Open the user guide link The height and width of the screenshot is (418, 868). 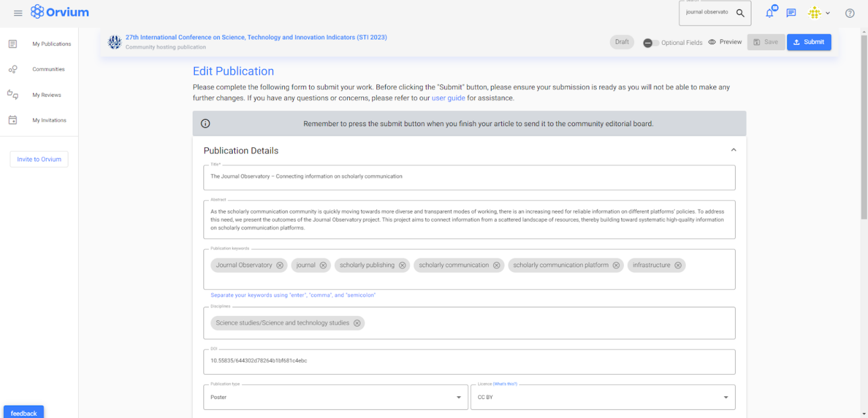click(448, 98)
